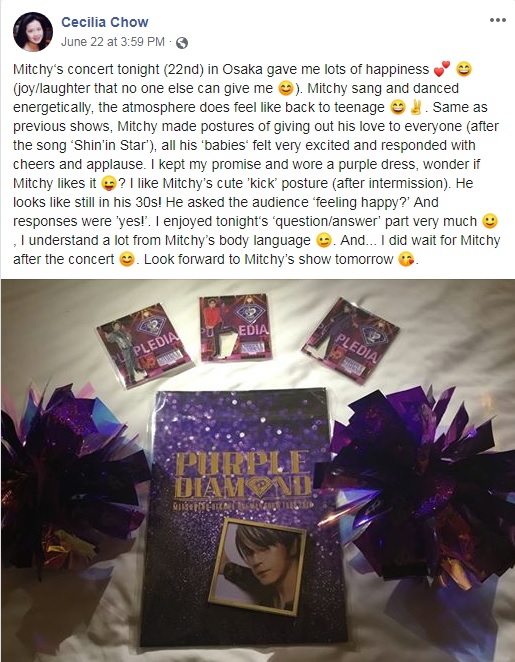515x662 pixels.
Task: Click the winking emoji after 'body language'
Action: point(323,240)
